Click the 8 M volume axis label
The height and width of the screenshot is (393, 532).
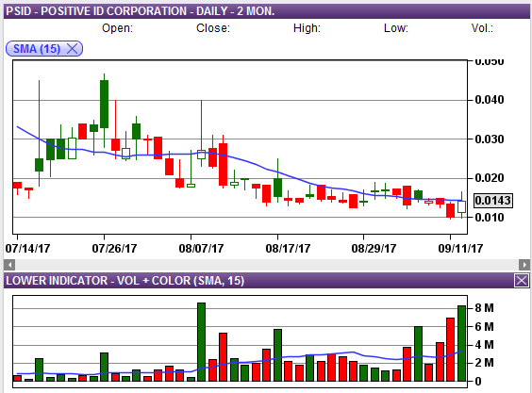click(x=484, y=308)
